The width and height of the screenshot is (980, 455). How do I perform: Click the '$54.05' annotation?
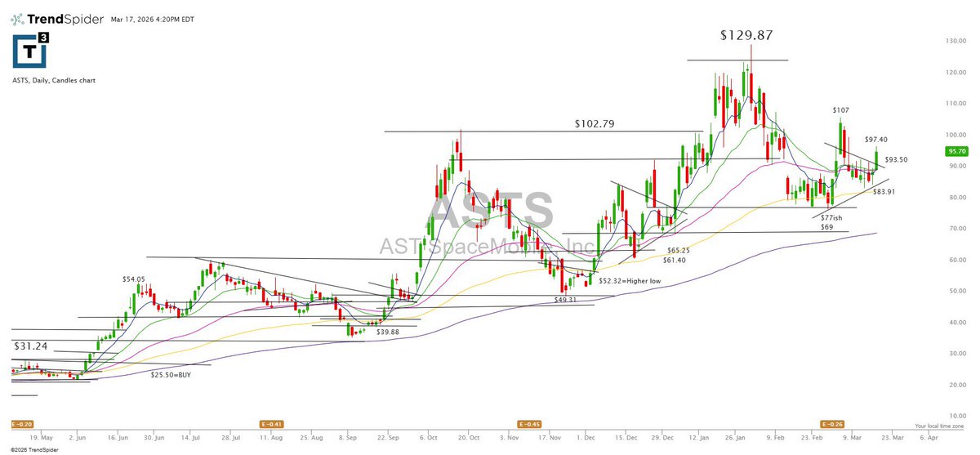[134, 279]
